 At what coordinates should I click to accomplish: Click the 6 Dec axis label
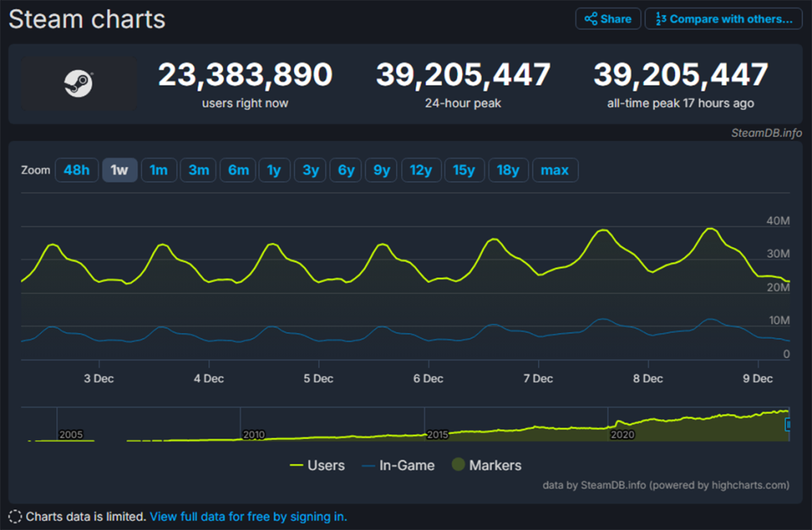[429, 379]
